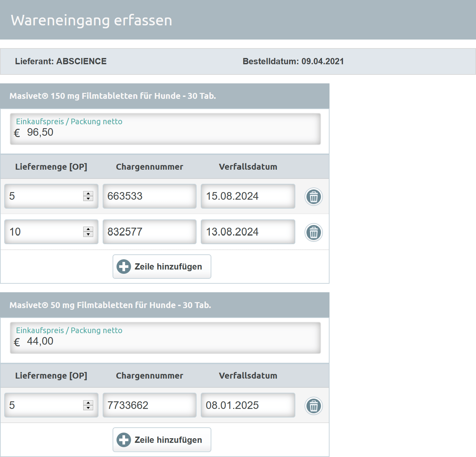
Task: Focus the batch number field 7733662
Action: click(149, 405)
